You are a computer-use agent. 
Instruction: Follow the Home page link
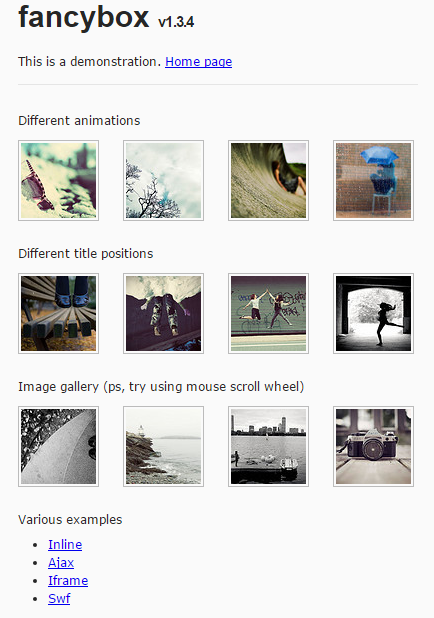[198, 61]
